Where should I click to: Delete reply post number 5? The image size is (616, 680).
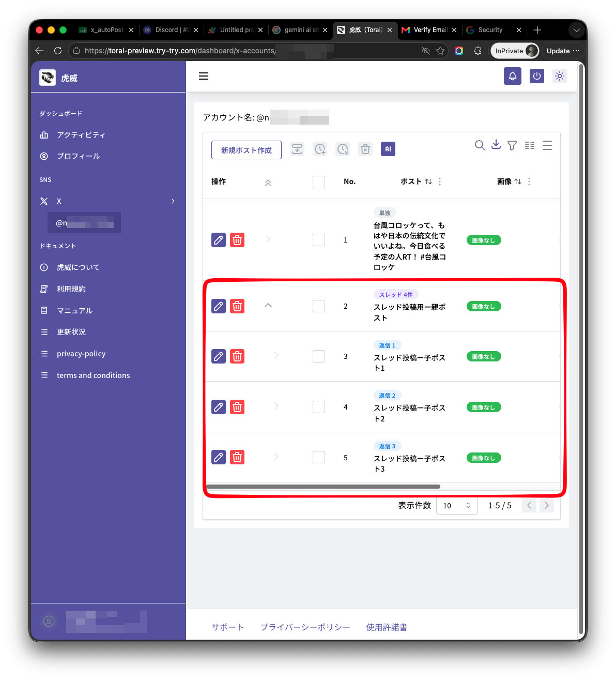(x=237, y=457)
